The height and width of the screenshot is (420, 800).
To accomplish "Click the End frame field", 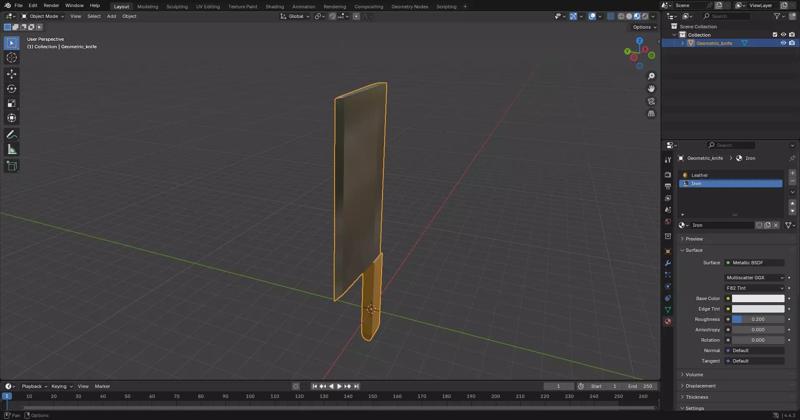I will pos(641,386).
